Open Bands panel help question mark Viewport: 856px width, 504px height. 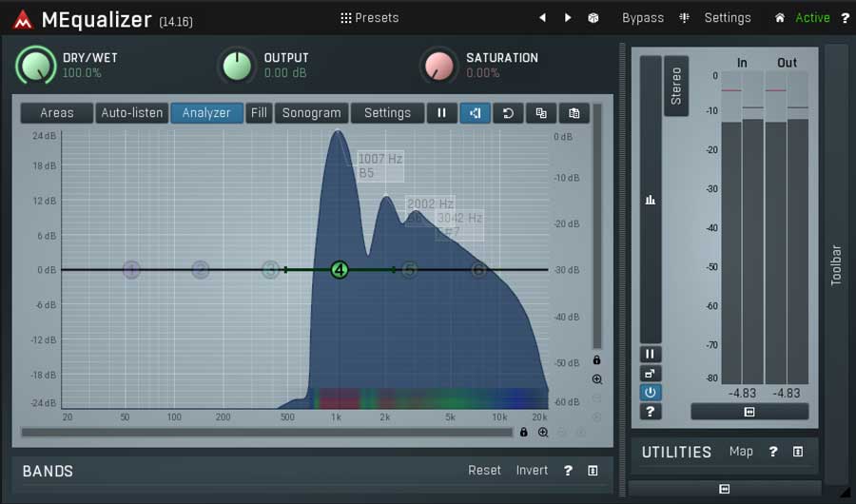coord(568,470)
